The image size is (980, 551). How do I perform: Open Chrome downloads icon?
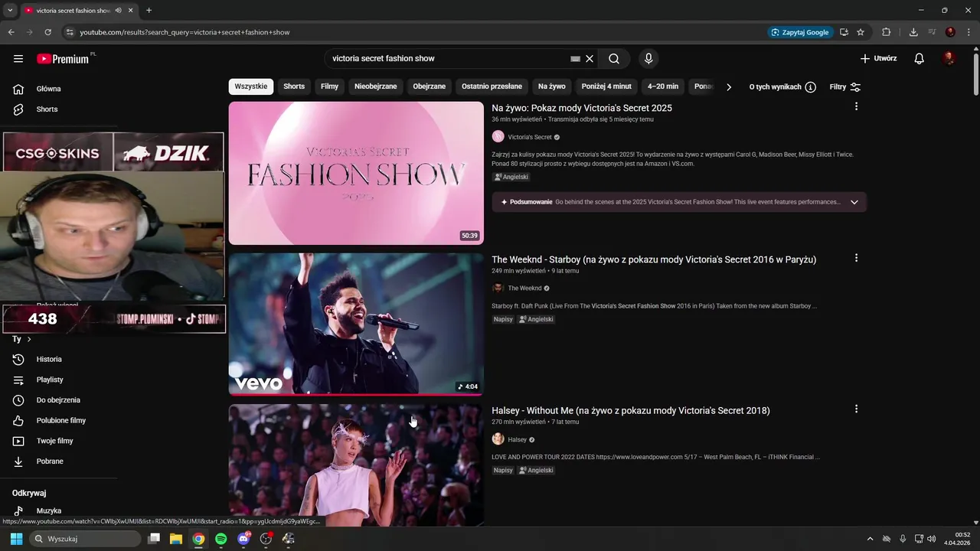tap(913, 32)
